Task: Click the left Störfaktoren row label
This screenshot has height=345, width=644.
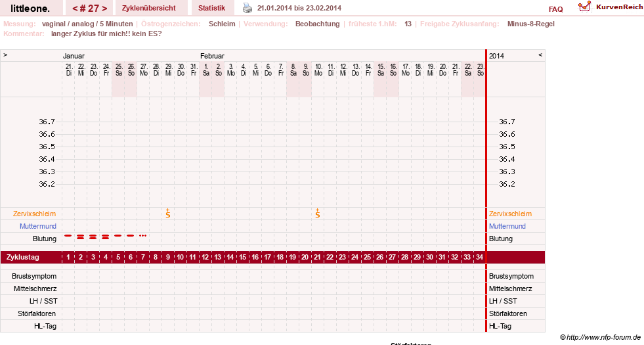Action: coord(37,313)
